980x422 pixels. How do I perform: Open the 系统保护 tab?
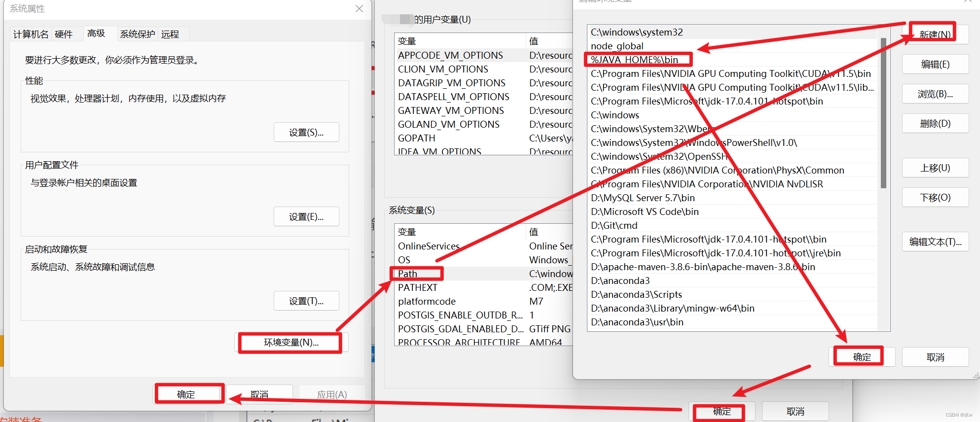pyautogui.click(x=138, y=34)
